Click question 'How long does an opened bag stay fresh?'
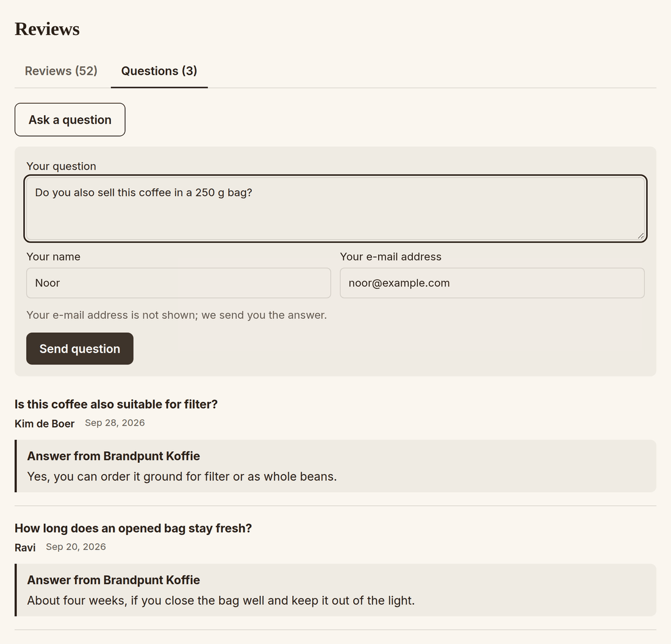The width and height of the screenshot is (671, 644). pos(133,529)
